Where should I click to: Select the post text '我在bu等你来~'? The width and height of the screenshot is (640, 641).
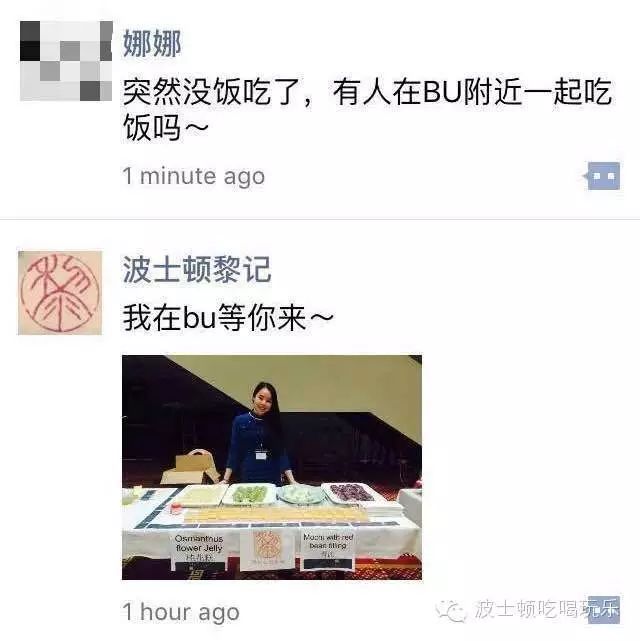point(228,317)
